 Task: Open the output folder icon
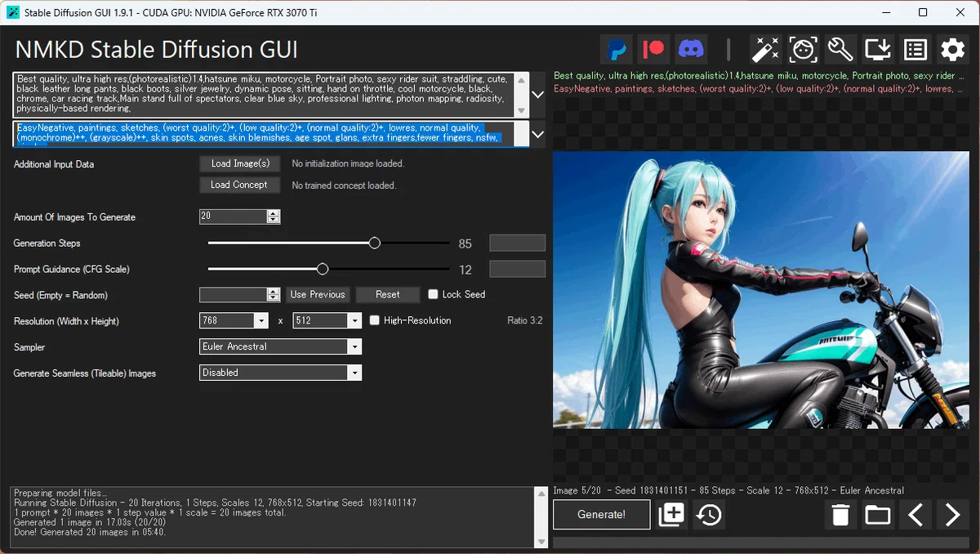point(878,515)
